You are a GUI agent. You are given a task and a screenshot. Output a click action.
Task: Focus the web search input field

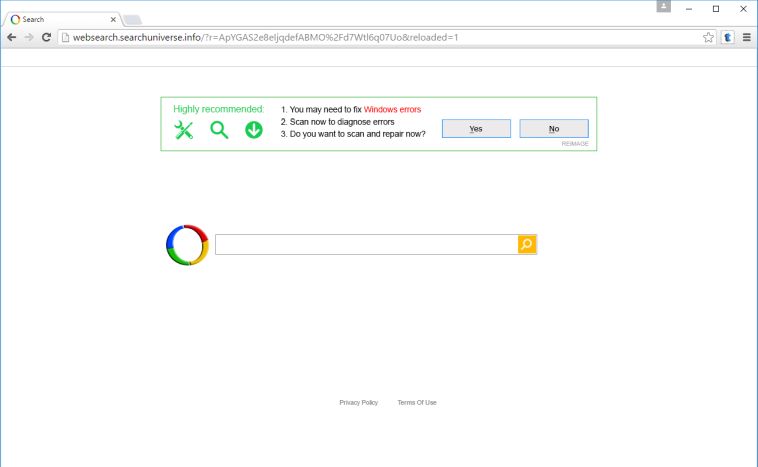tap(366, 244)
